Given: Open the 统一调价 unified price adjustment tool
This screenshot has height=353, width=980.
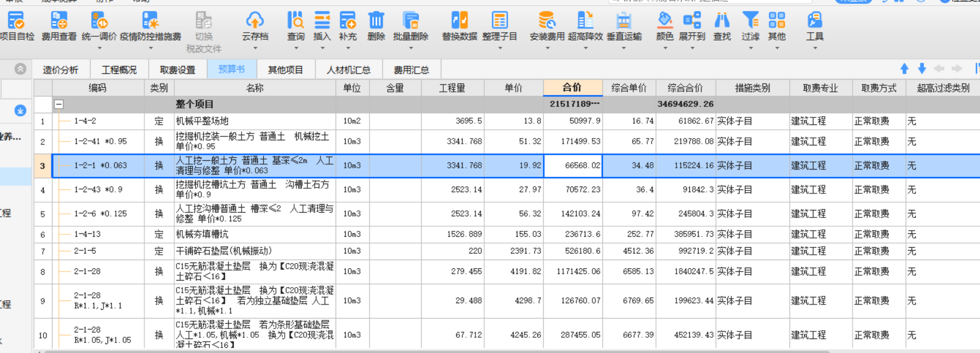Looking at the screenshot, I should [x=99, y=26].
